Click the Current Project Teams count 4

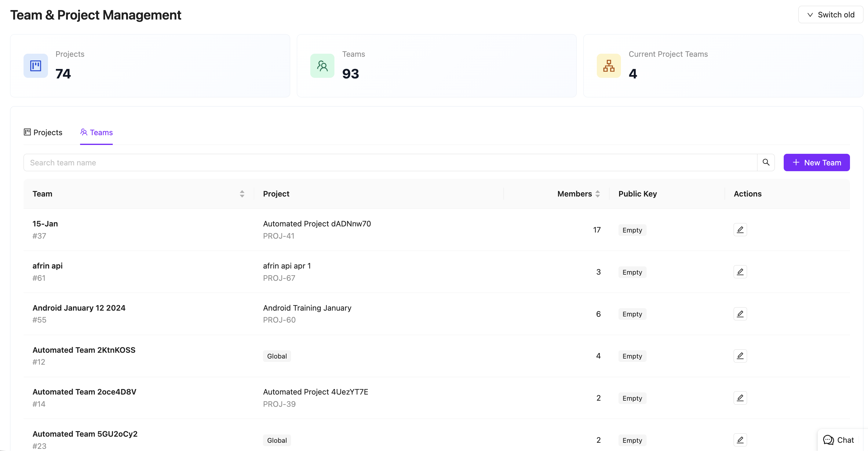(x=633, y=74)
